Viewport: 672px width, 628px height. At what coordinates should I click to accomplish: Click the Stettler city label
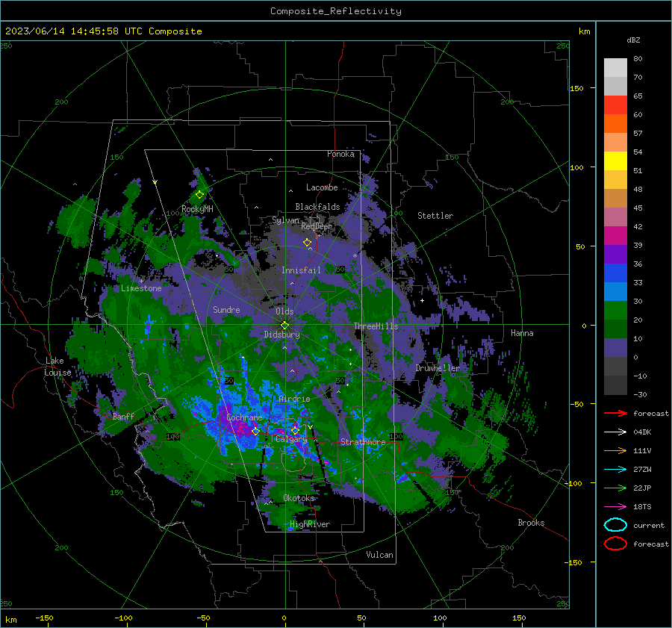tap(435, 216)
